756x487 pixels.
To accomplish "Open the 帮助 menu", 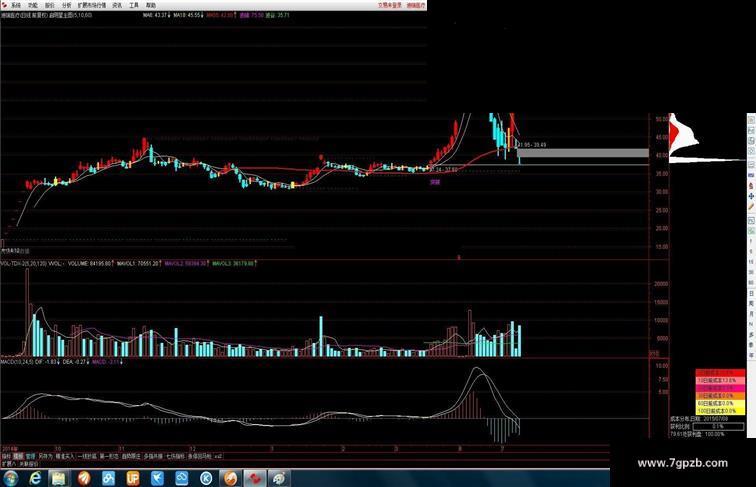I will [151, 5].
